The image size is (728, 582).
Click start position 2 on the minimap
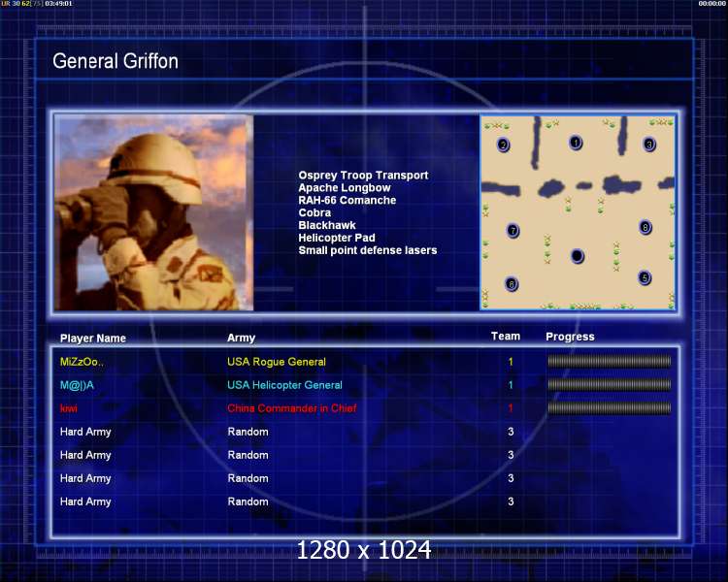(503, 145)
